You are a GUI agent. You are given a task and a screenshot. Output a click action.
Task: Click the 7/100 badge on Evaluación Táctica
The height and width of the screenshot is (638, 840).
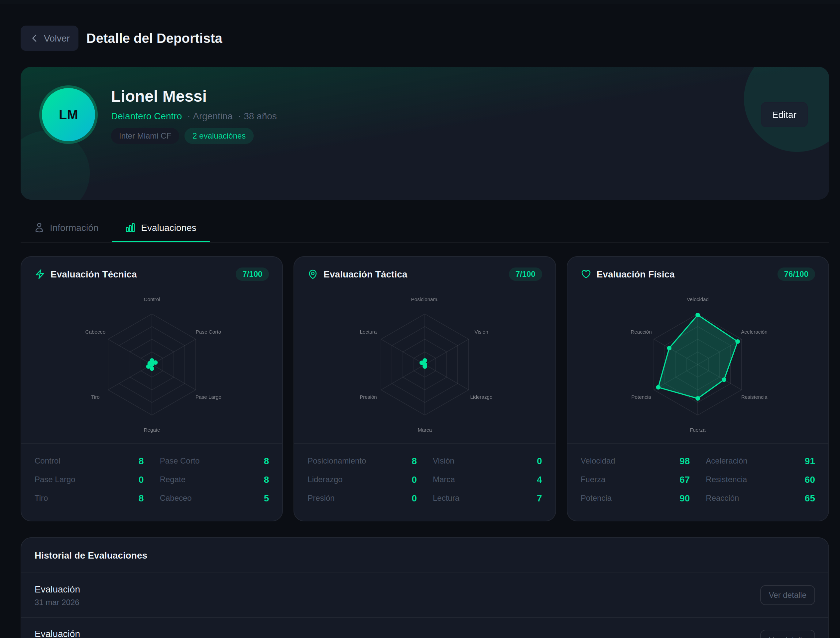pyautogui.click(x=525, y=274)
